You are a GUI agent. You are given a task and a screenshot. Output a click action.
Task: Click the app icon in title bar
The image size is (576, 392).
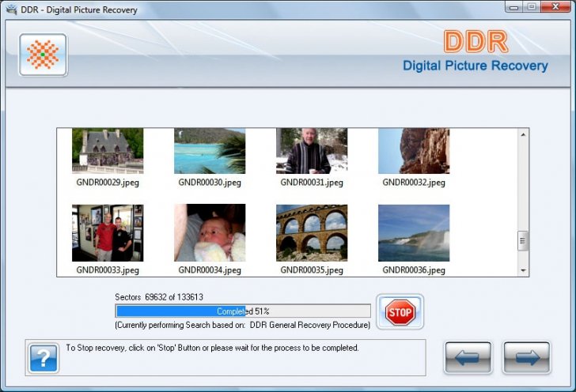point(11,9)
